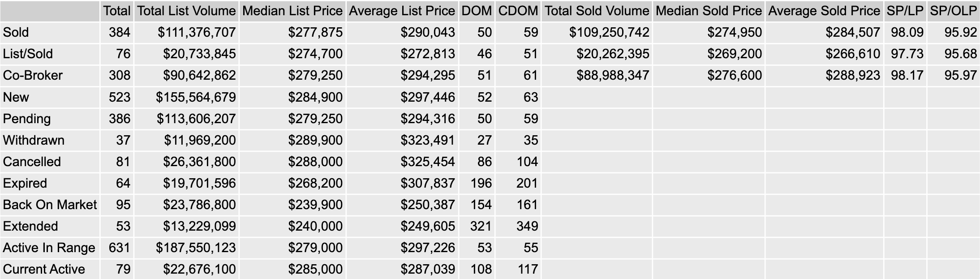Screen dimensions: 980x279
Task: Click the Average Sold Price header
Action: 824,11
